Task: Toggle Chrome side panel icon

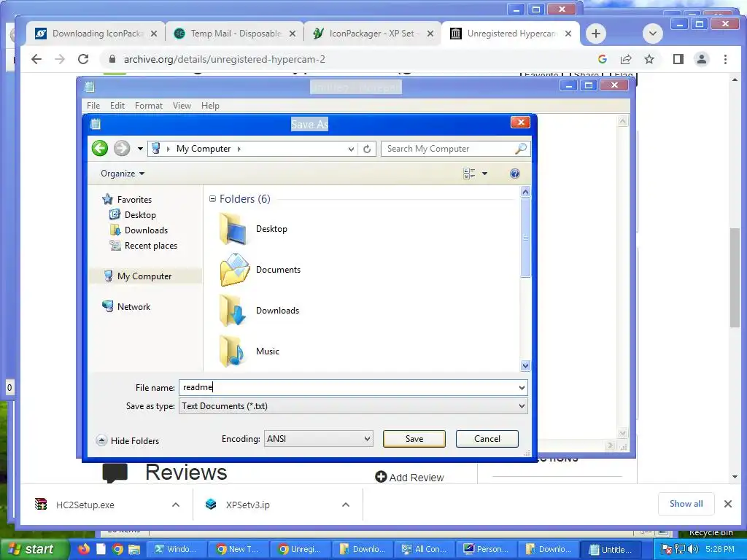Action: 678,59
